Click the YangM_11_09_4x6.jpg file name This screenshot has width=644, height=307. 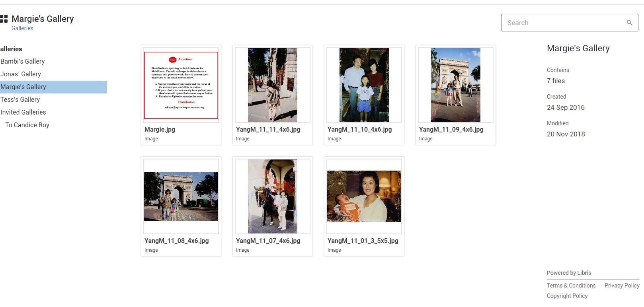coord(451,129)
